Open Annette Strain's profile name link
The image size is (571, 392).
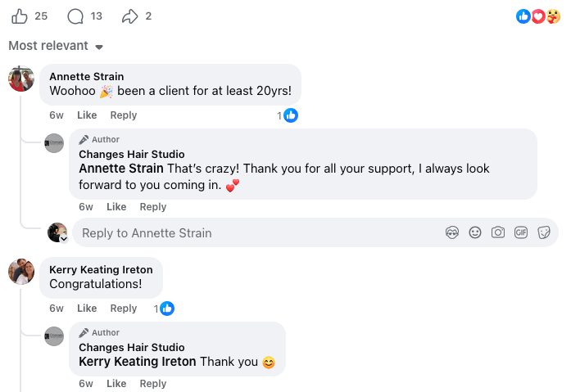click(x=87, y=76)
